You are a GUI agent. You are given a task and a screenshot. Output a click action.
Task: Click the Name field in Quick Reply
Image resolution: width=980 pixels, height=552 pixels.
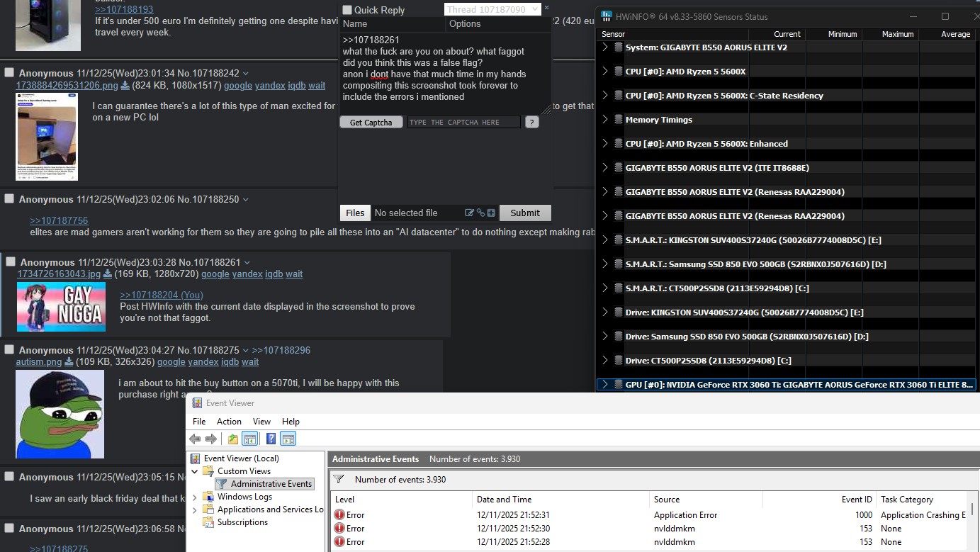[x=392, y=24]
